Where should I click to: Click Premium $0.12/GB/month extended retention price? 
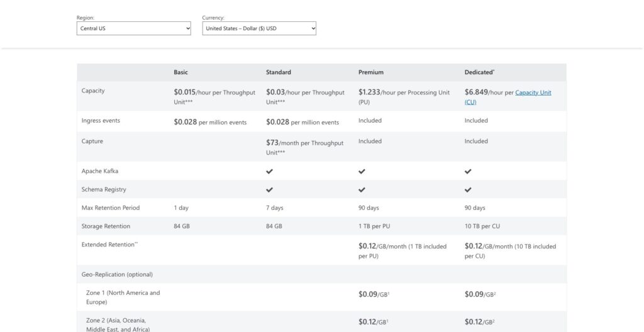pyautogui.click(x=402, y=251)
